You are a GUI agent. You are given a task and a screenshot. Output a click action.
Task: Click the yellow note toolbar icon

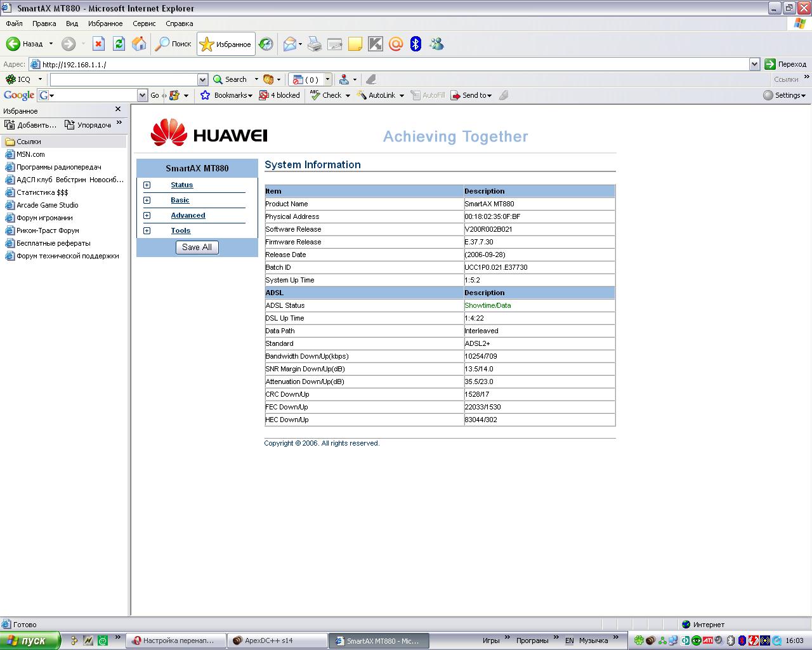tap(355, 44)
